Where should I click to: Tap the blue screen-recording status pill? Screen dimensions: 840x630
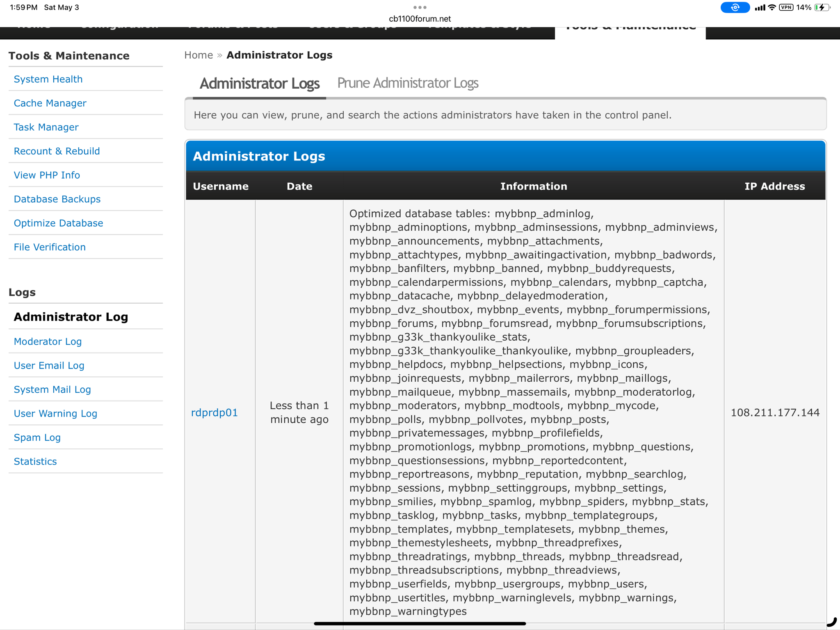pyautogui.click(x=735, y=7)
